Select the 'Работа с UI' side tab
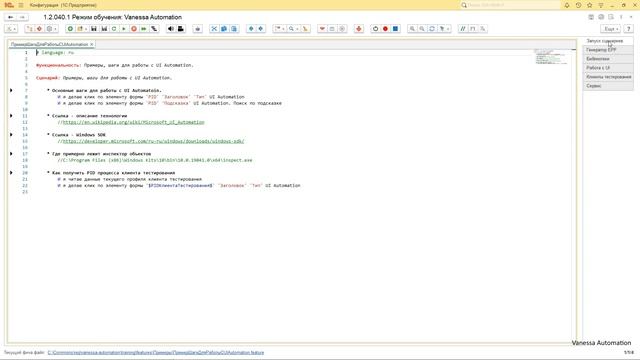The height and width of the screenshot is (360, 640). point(608,68)
